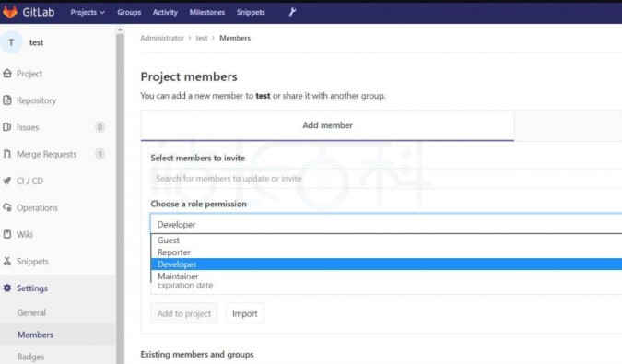
Task: Click the Operations icon in sidebar
Action: [7, 207]
